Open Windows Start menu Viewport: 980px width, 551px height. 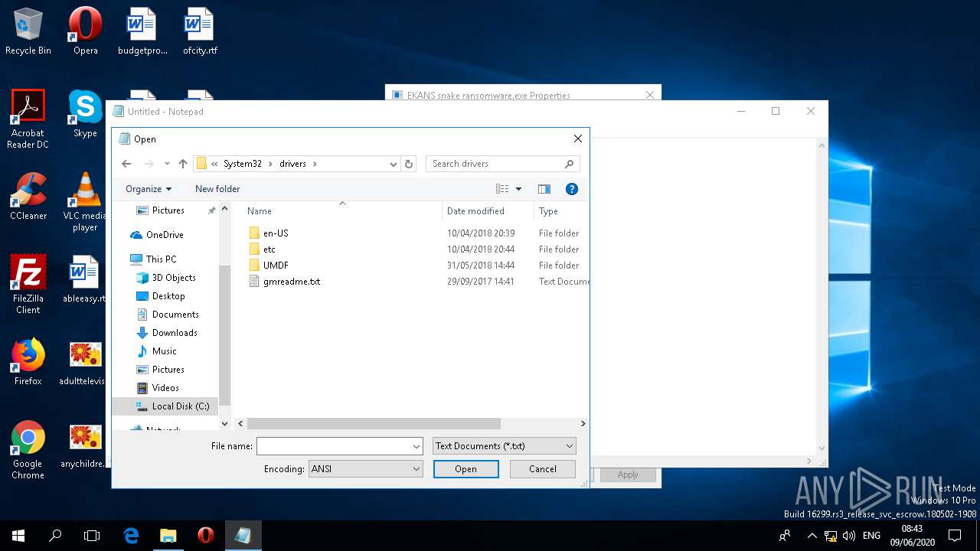coord(18,536)
